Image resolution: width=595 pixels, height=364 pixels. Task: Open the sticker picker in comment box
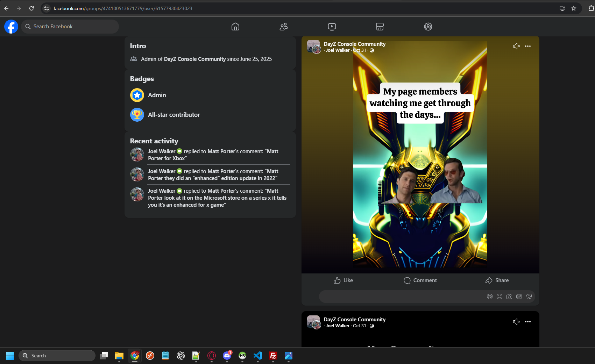(529, 297)
